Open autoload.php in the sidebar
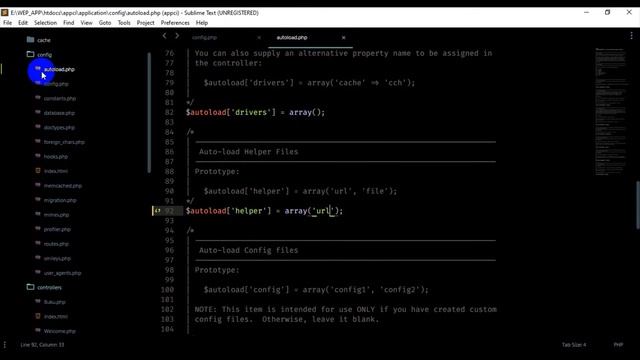This screenshot has width=640, height=360. [59, 69]
